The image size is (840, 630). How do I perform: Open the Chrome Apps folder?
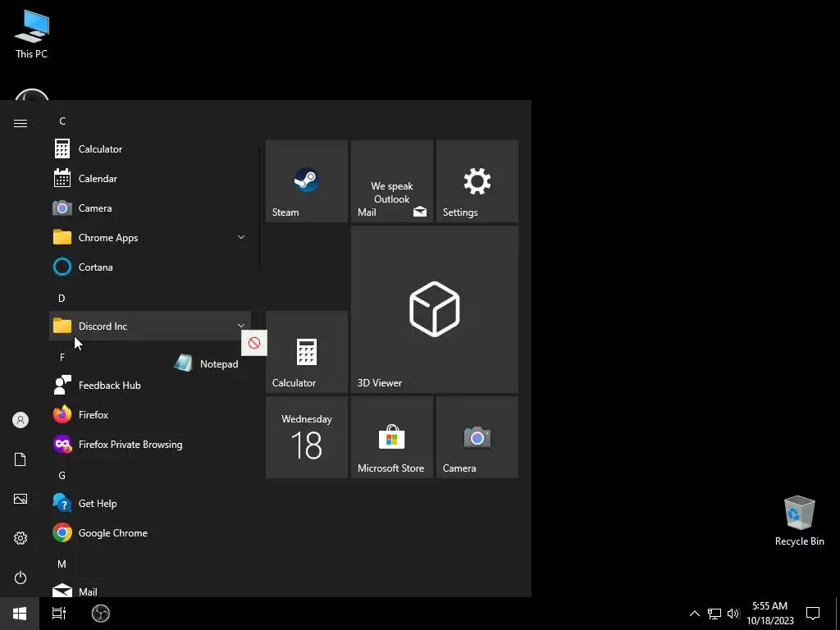(150, 237)
